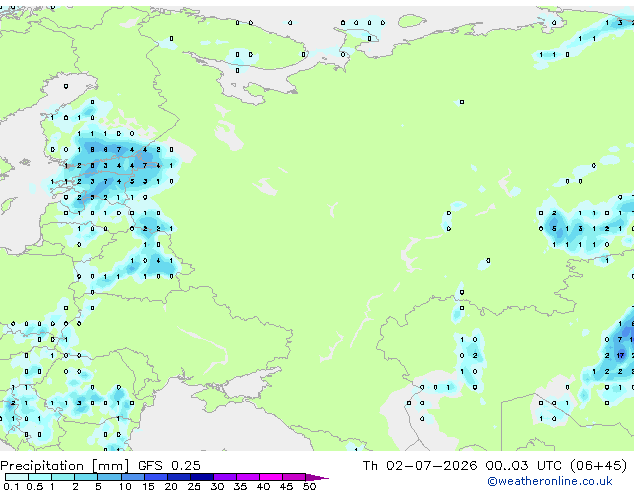Select the 1–2 mm legend swatch
The height and width of the screenshot is (490, 634).
click(63, 477)
